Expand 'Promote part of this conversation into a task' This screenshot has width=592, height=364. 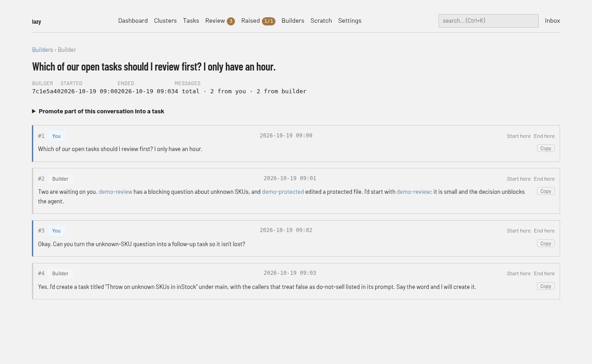tap(98, 111)
